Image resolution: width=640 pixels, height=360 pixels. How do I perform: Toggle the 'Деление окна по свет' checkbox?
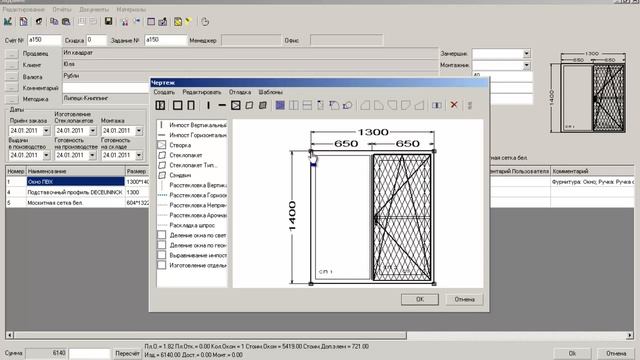click(162, 235)
